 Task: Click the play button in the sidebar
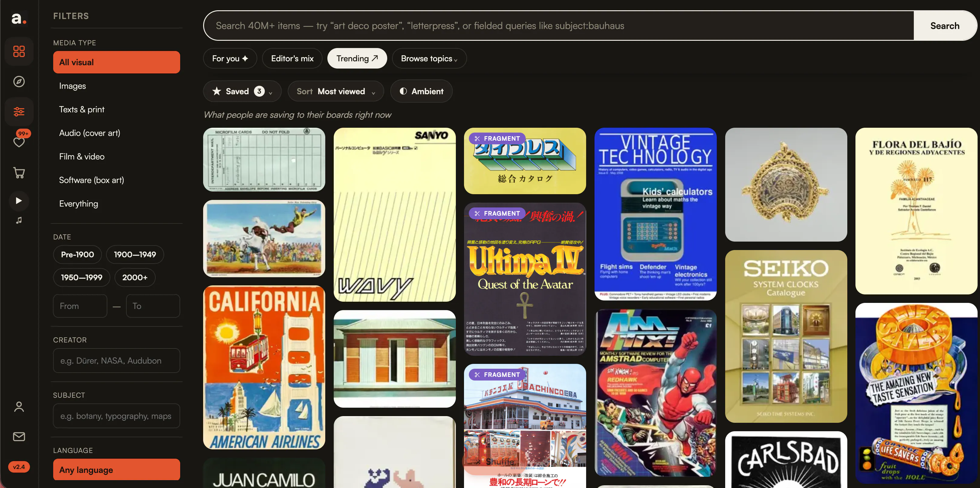click(x=19, y=200)
